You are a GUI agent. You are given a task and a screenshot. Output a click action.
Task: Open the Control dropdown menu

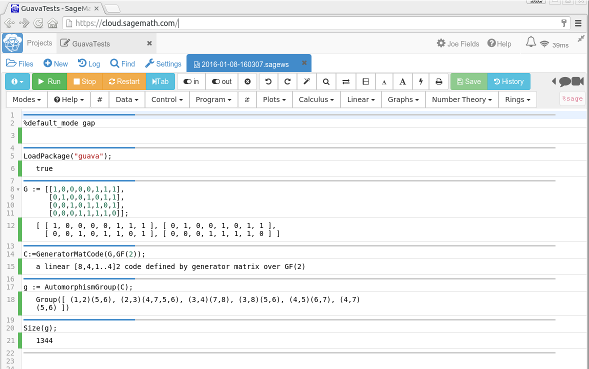tap(167, 100)
